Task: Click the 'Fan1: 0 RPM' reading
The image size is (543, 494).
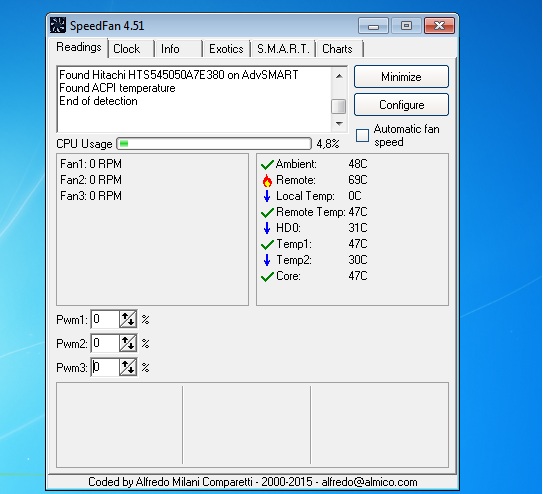Action: tap(91, 164)
